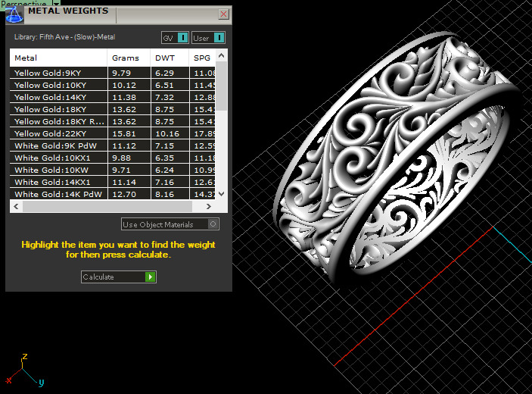Select the Yellow Gold:18KY row
Screen dimensions: 532x394
pyautogui.click(x=113, y=109)
